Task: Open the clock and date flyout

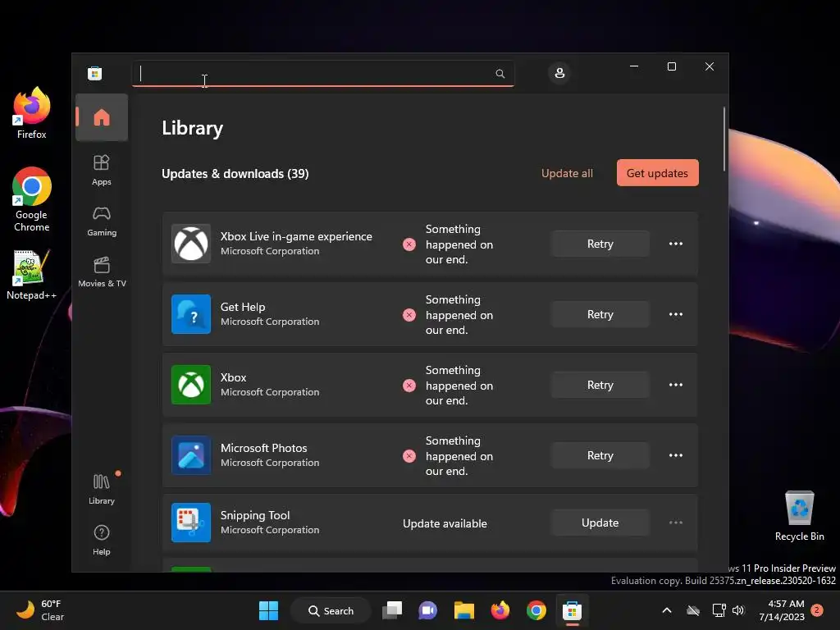Action: click(782, 610)
